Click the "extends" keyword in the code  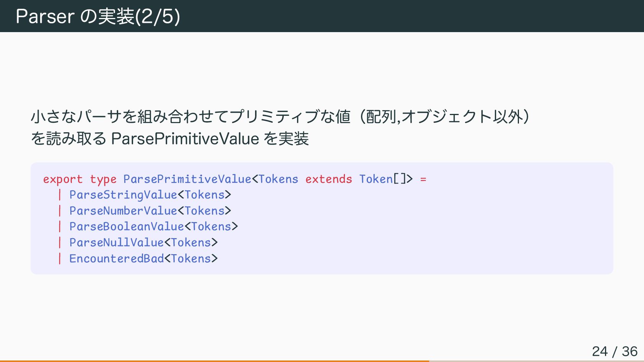329,179
